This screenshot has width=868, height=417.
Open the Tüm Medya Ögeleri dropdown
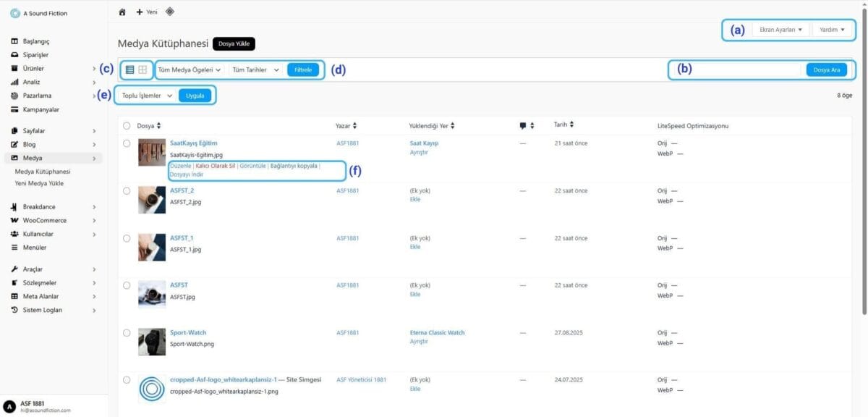[x=190, y=70]
